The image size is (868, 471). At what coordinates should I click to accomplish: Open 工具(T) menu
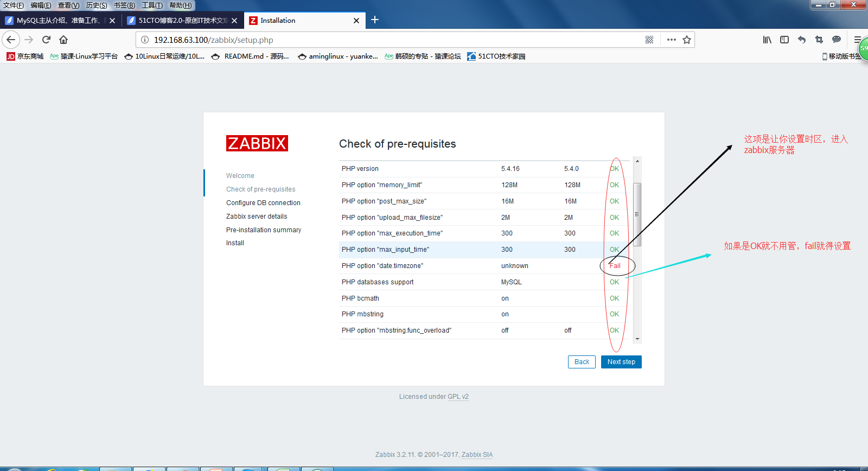tap(152, 5)
